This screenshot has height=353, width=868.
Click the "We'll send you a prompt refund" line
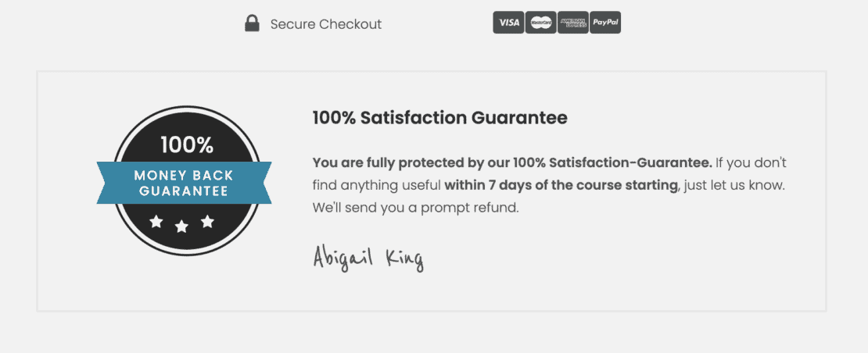[415, 209]
